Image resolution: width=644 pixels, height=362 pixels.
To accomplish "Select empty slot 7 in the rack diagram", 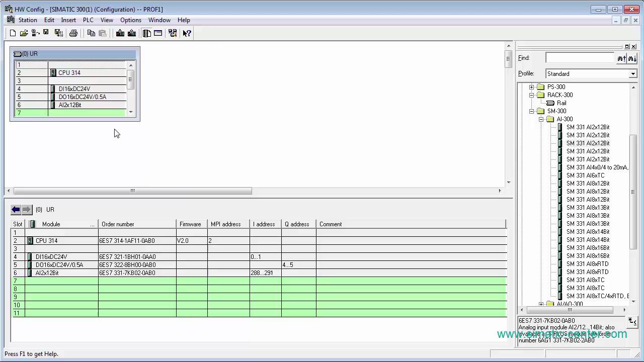I will [x=70, y=113].
